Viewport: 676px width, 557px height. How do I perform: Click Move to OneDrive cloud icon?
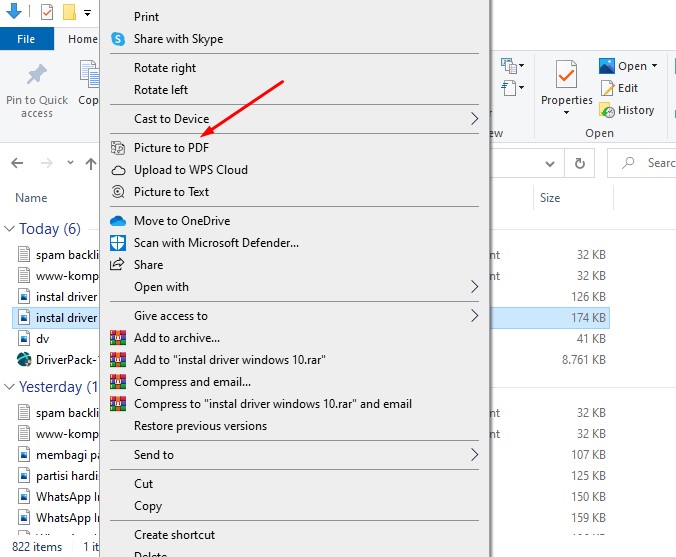pos(118,221)
